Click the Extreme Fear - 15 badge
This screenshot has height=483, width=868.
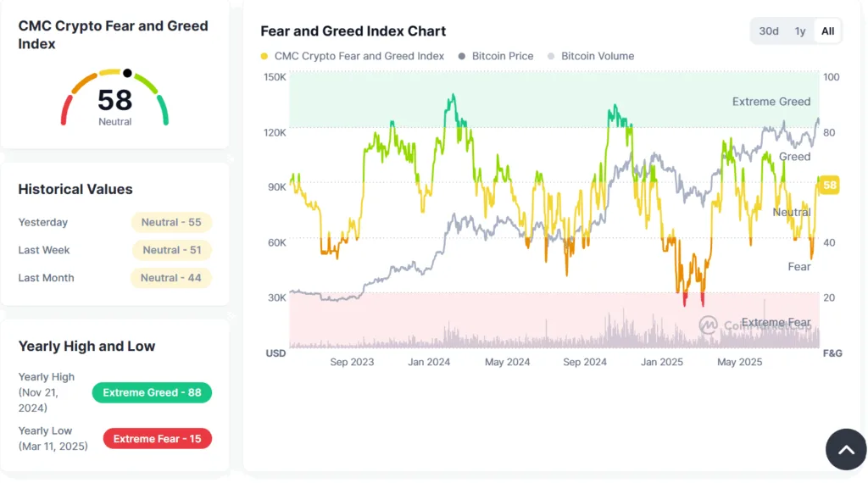coord(158,439)
